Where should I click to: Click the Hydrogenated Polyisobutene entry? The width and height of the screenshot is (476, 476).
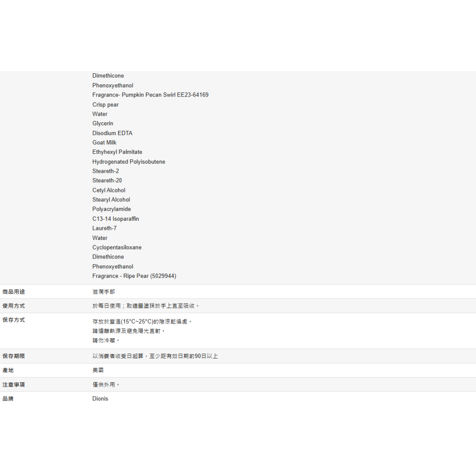[129, 161]
